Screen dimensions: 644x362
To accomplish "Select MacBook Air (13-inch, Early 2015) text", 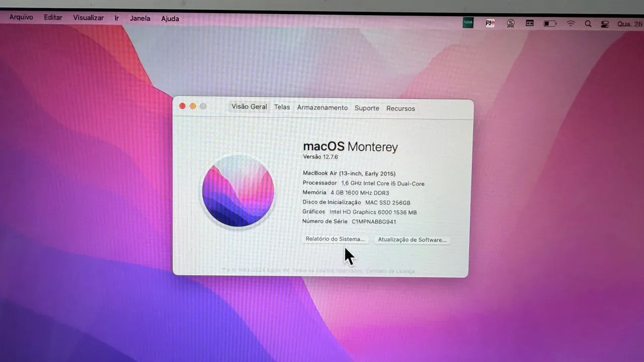I will coord(349,173).
